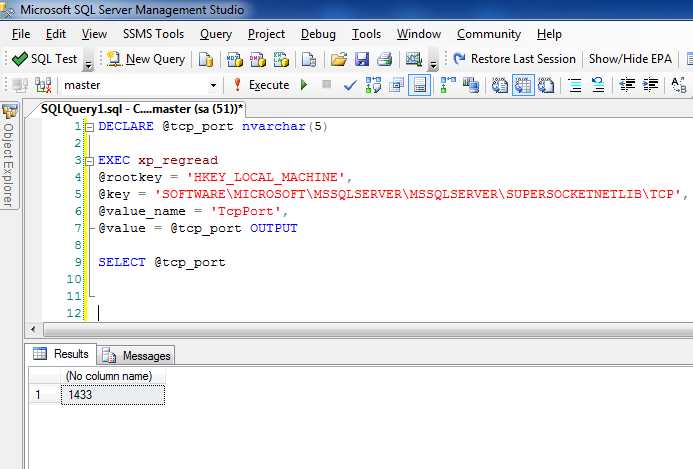Click the Open File folder icon
Screen dimensions: 693x469
(339, 59)
